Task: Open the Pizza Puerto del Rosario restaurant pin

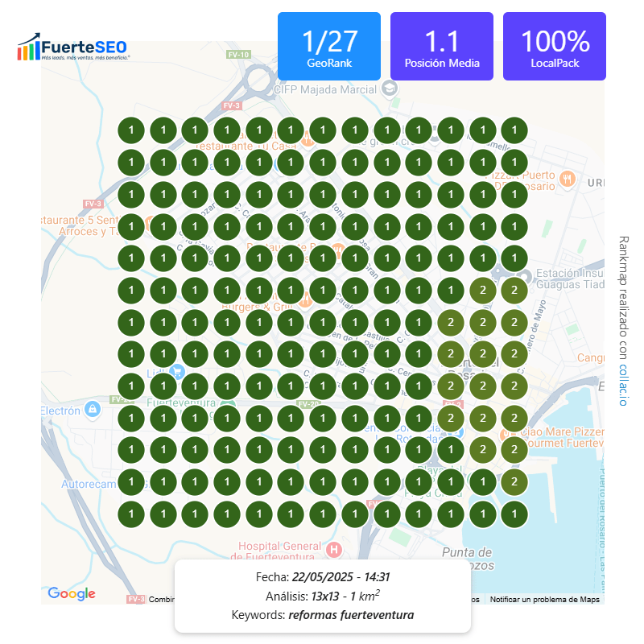Action: 568,179
